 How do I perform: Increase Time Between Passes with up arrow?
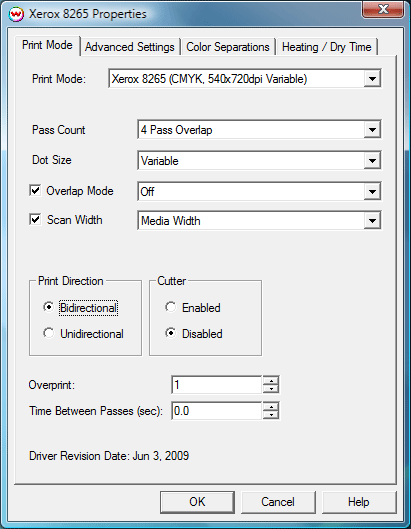[x=271, y=407]
